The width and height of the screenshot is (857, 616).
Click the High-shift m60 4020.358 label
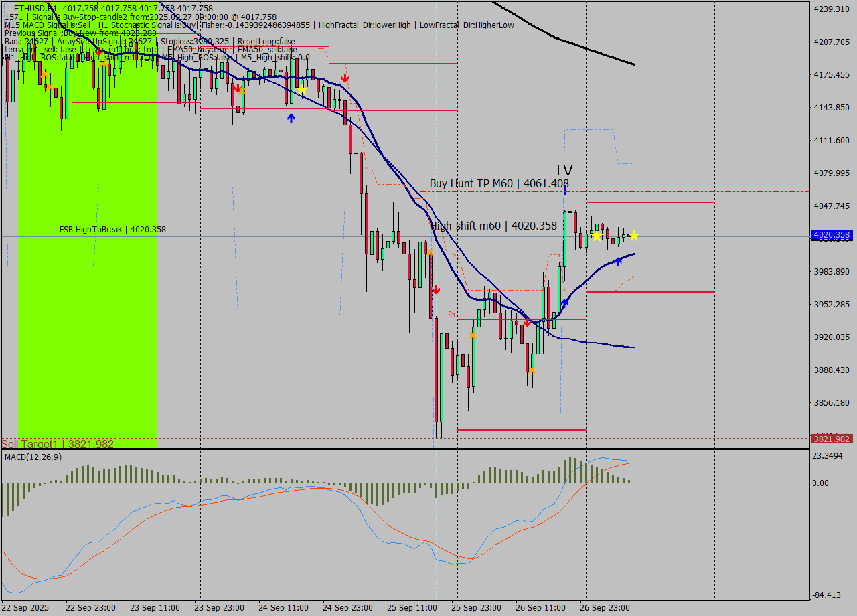(x=493, y=226)
